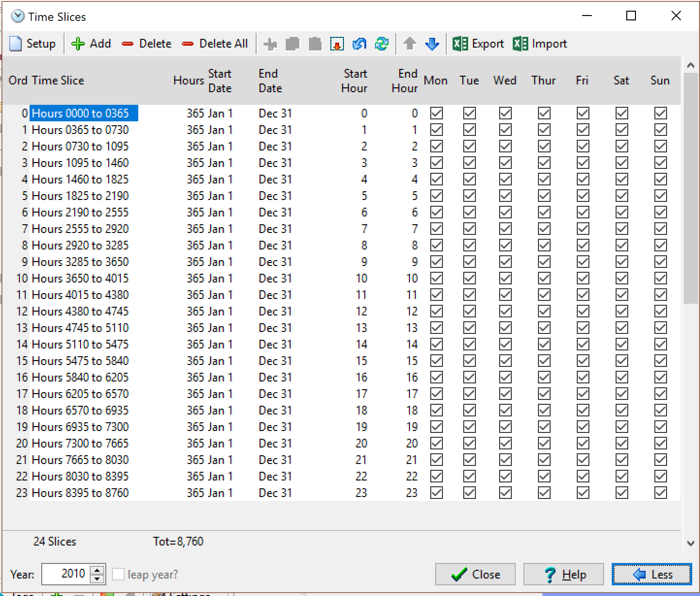Click the green refresh icon
Screen dimensions: 700x596
(x=382, y=44)
